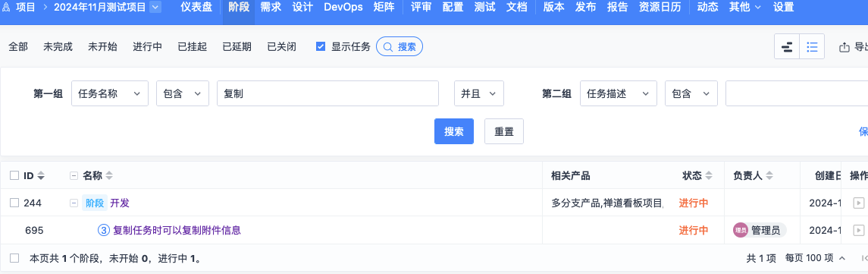Toggle the 显示任务 checkbox

(x=321, y=46)
